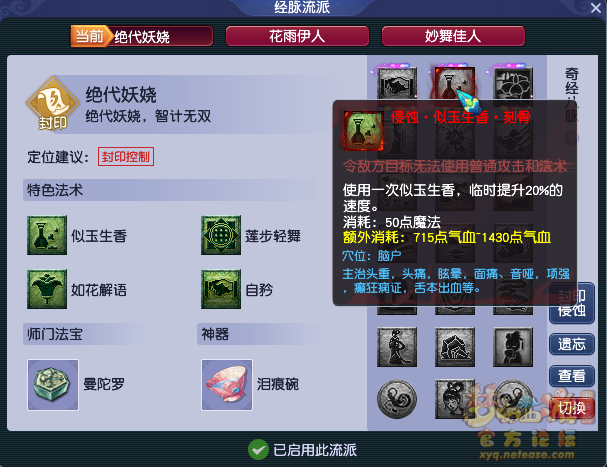Click the 自矜 handshake skill icon
The image size is (607, 467).
click(221, 289)
